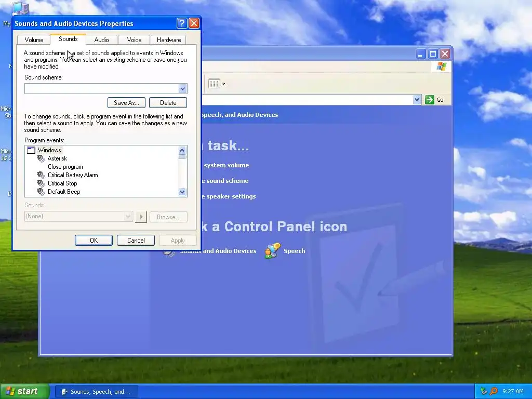532x399 pixels.
Task: Click the Sounds, Speech, and... taskbar button
Action: 96,392
